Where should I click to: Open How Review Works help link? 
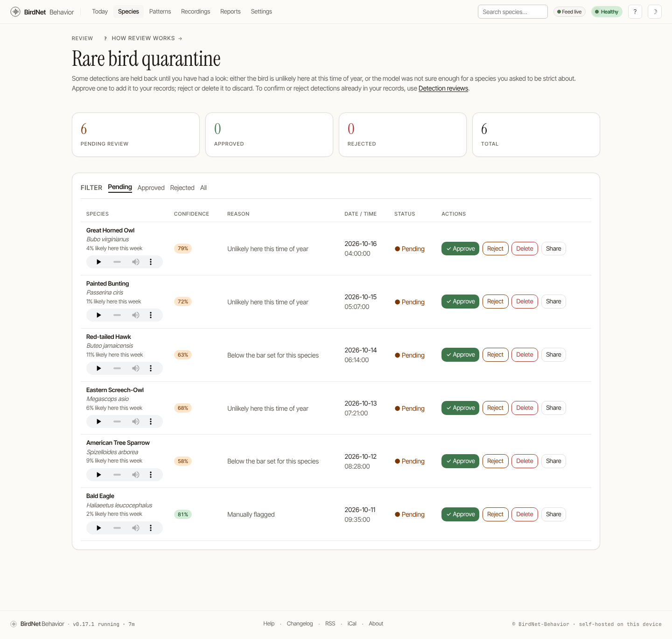point(143,38)
